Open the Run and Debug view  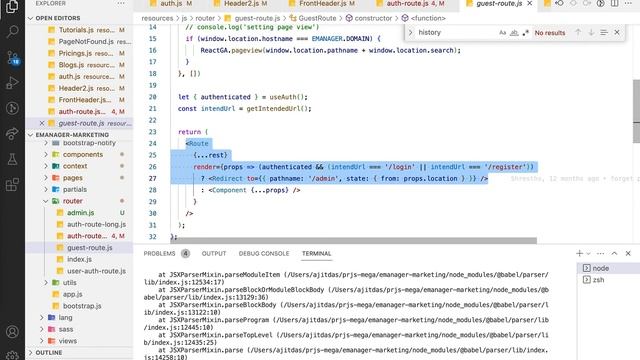click(12, 83)
